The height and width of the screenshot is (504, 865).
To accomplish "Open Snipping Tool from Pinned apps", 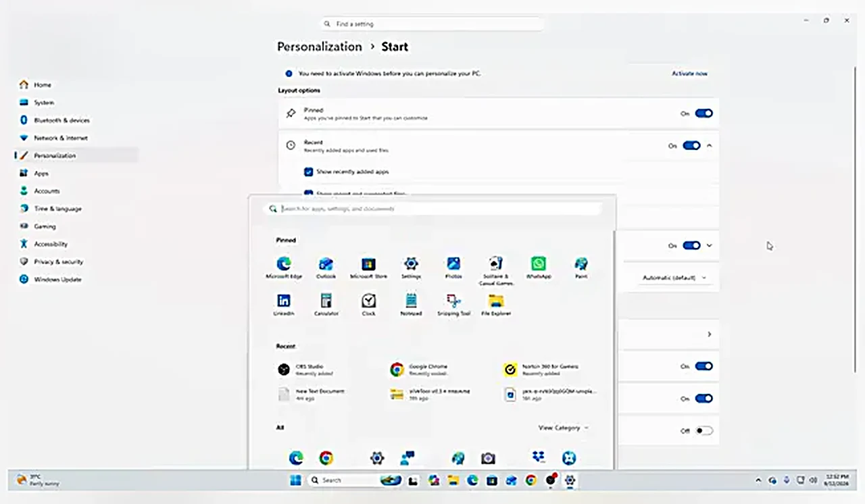I will pyautogui.click(x=453, y=304).
